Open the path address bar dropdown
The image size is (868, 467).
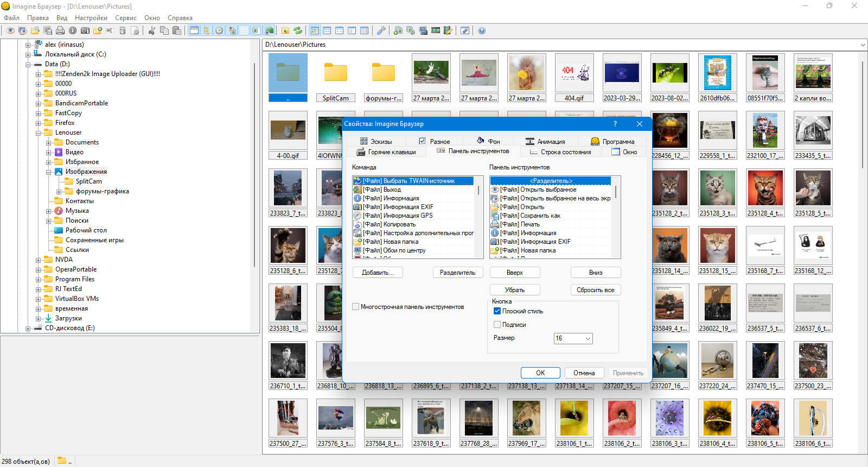pos(863,45)
